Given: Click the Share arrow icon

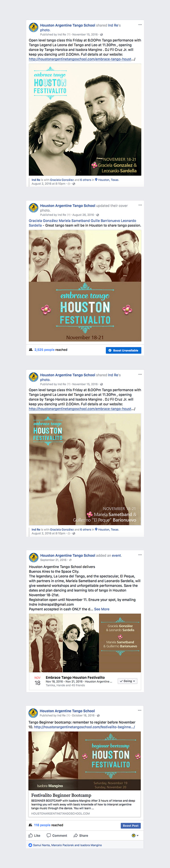Looking at the screenshot, I should coord(76,835).
